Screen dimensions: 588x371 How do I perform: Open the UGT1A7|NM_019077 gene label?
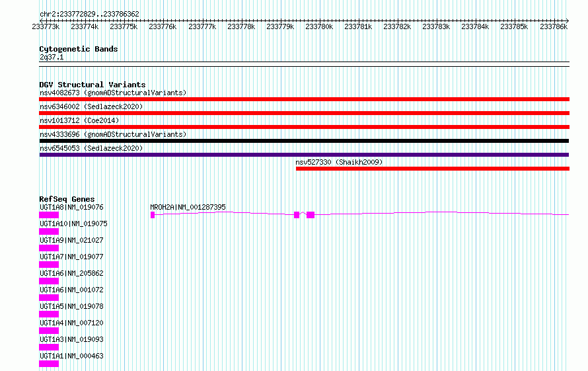point(71,257)
